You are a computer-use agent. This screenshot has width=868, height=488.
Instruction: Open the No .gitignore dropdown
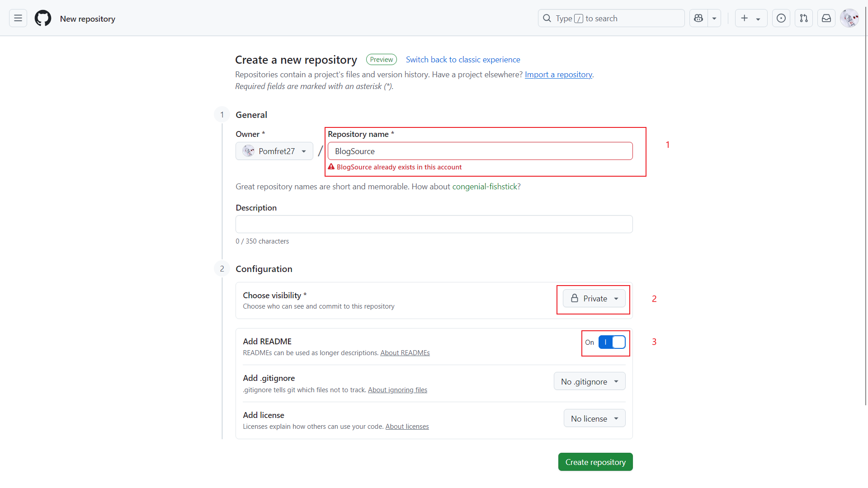point(590,381)
